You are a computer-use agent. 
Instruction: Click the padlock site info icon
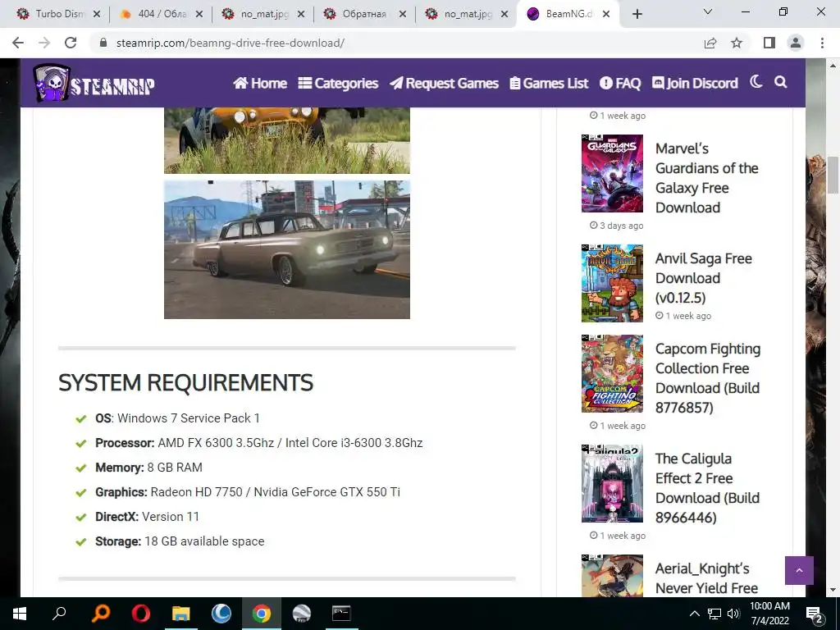point(103,43)
